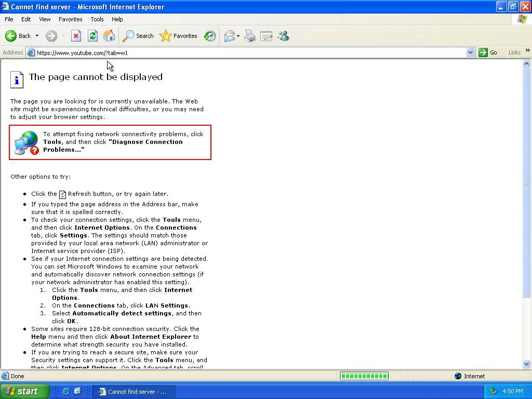
Task: Open the Search toolbar button
Action: point(138,36)
